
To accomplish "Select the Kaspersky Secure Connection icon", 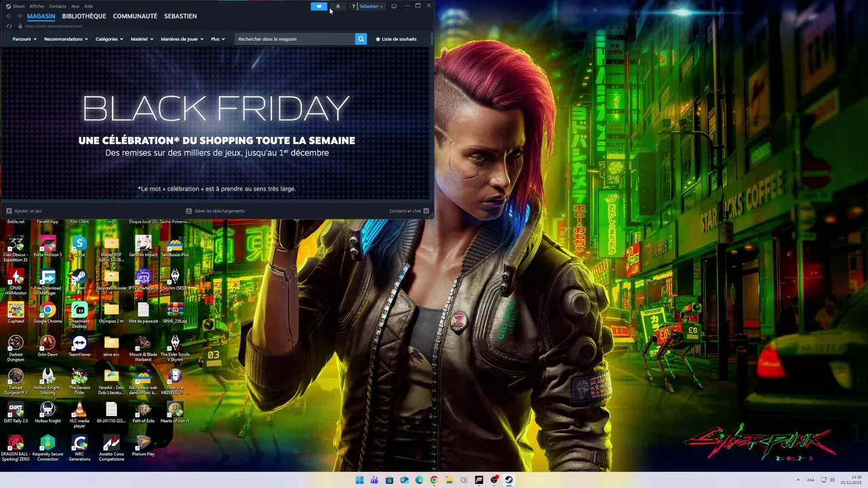I will pos(47,447).
